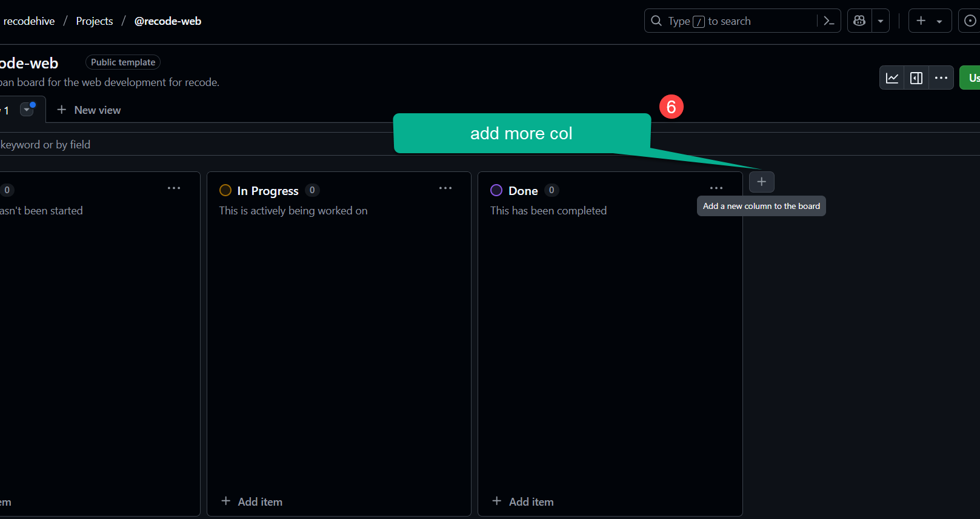Open In Progress column options menu

[x=445, y=188]
